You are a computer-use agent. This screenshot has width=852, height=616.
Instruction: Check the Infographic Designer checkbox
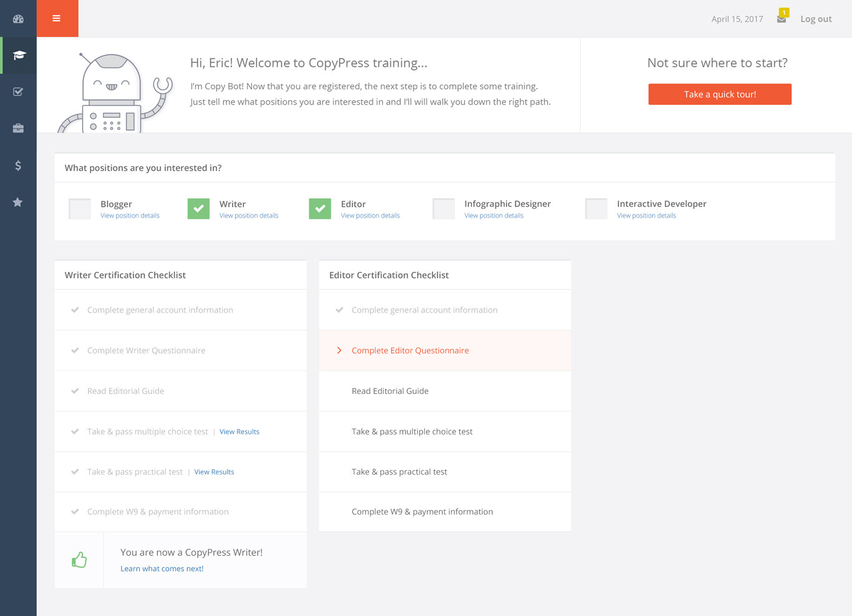click(443, 209)
